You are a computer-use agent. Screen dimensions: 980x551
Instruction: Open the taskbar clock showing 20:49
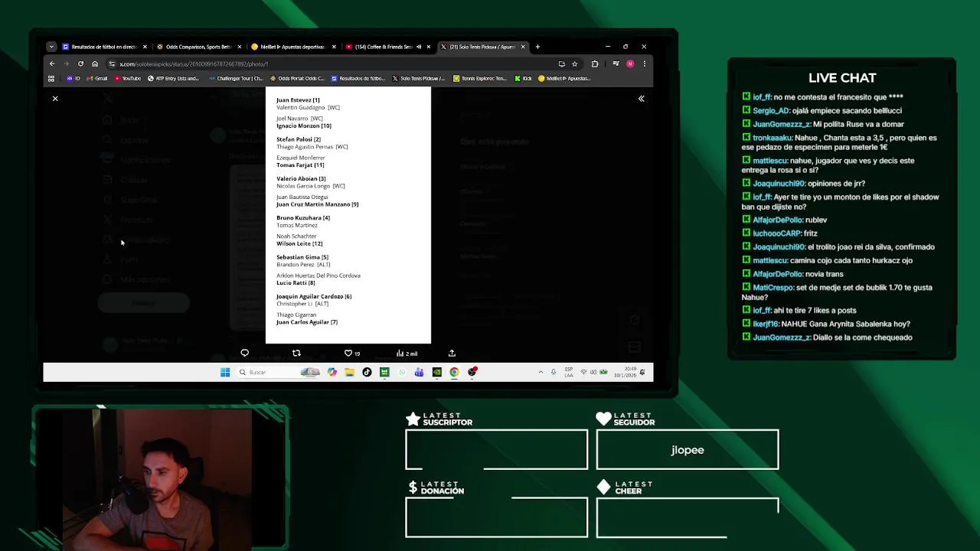(626, 372)
